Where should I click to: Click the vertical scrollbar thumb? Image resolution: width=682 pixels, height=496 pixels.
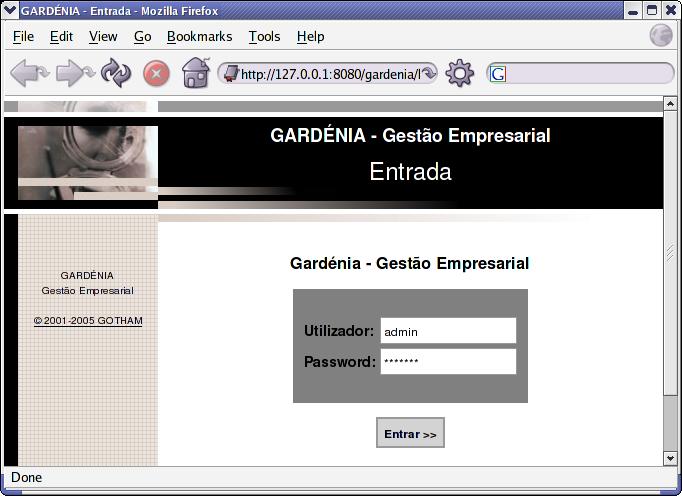coord(670,252)
